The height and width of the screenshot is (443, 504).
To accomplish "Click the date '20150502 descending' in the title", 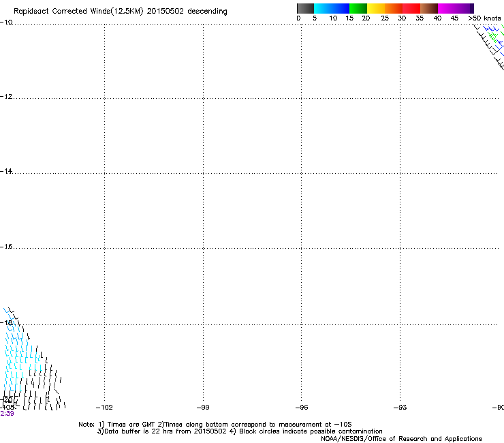I will tap(187, 12).
